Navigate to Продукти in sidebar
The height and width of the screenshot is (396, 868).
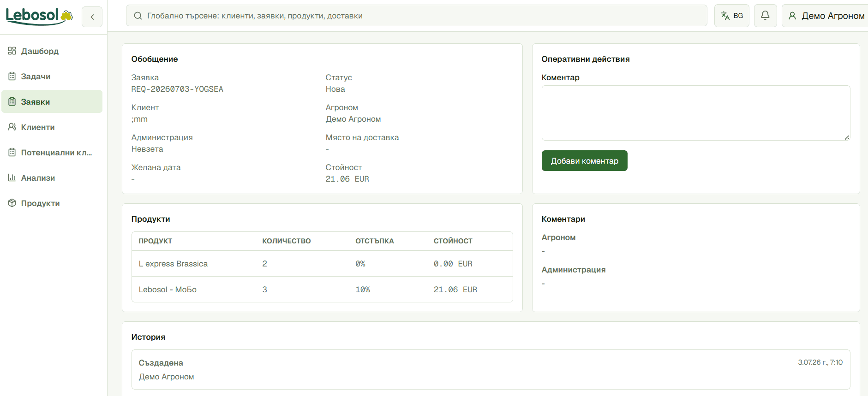(x=52, y=203)
